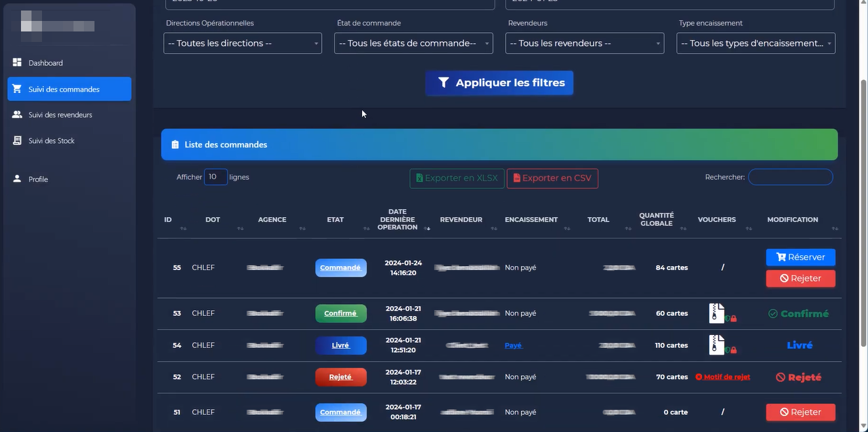Click the Rechercher search input field

(x=791, y=177)
